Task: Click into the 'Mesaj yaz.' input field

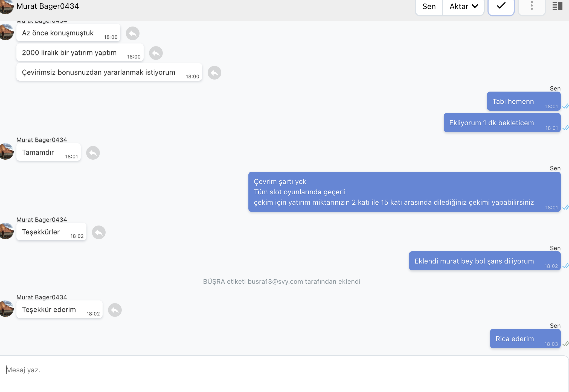Action: click(x=284, y=370)
